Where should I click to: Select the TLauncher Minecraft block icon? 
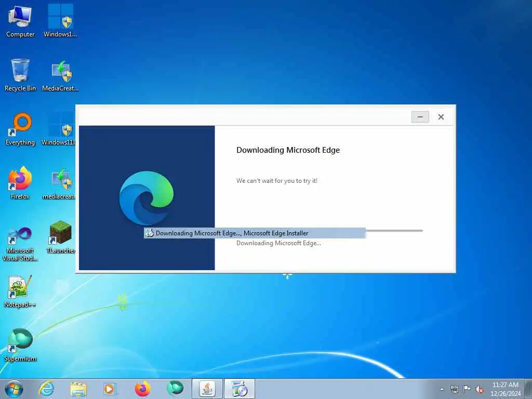[61, 237]
